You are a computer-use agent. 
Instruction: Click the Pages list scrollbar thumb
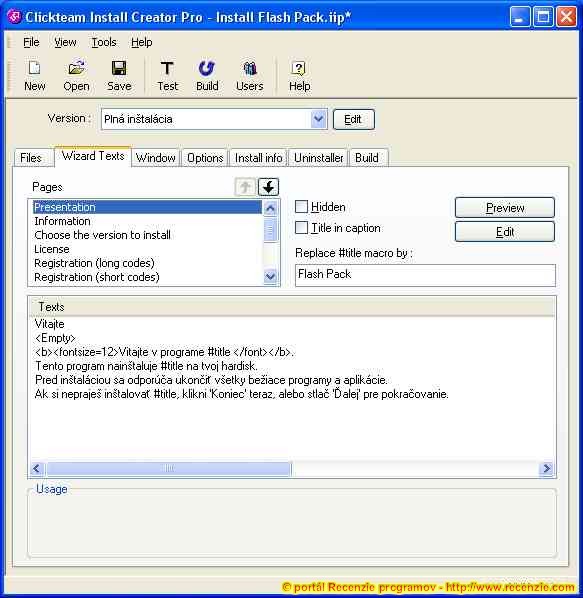[x=270, y=229]
